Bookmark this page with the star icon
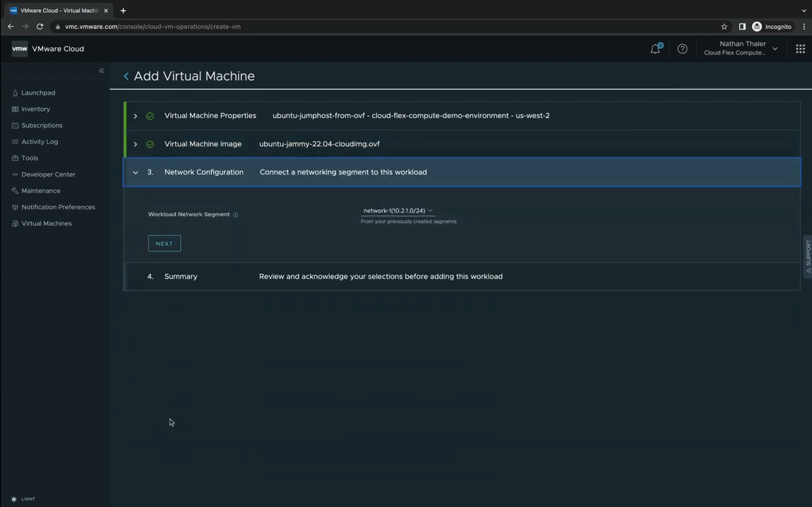 (724, 26)
